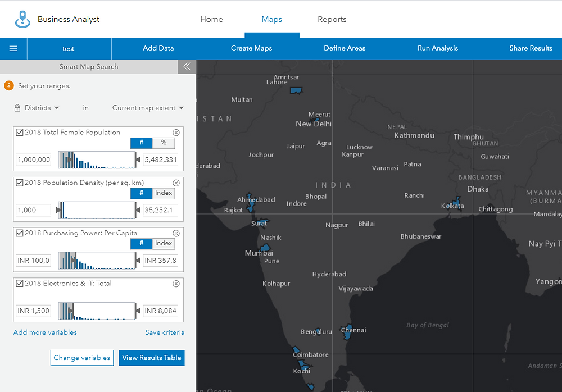562x392 pixels.
Task: Click Purchasing Power right slider handle
Action: click(x=138, y=261)
